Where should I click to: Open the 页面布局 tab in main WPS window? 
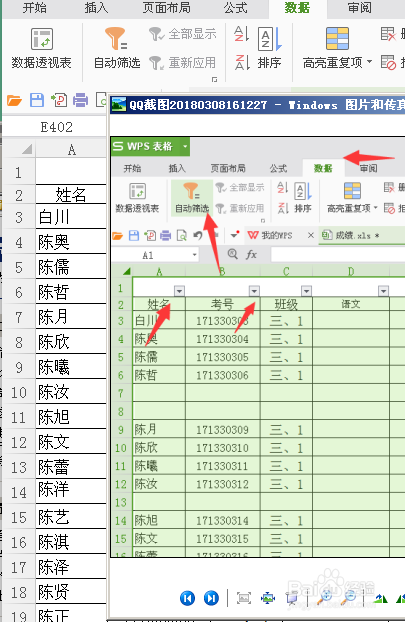click(x=167, y=8)
